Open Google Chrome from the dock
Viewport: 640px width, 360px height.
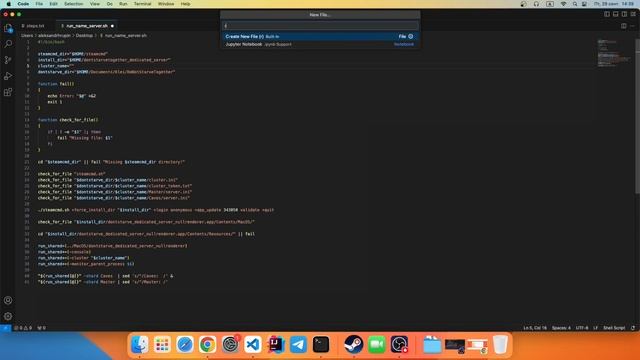[x=207, y=344]
